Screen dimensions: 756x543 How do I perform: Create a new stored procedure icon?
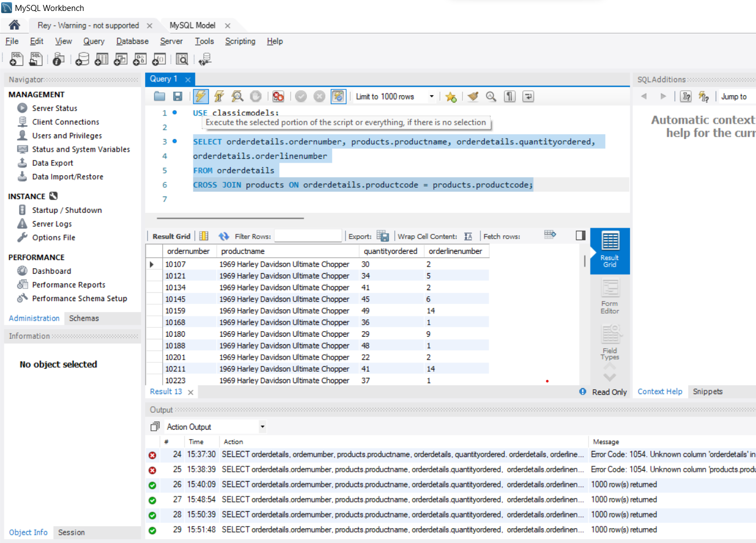pyautogui.click(x=140, y=59)
